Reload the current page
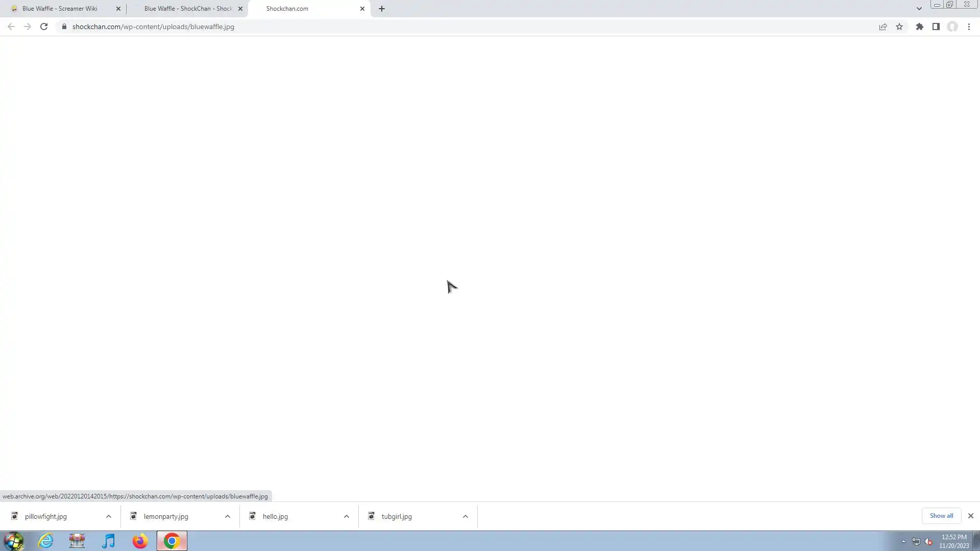980x551 pixels. tap(44, 27)
